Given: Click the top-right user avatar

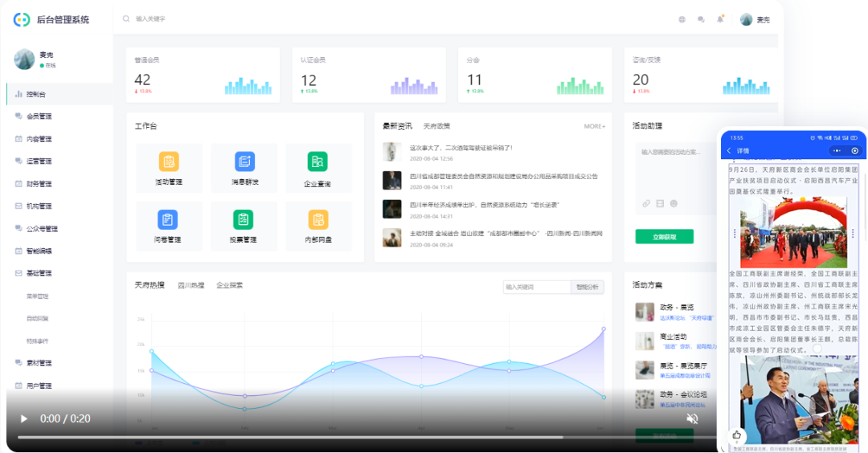Looking at the screenshot, I should 746,19.
